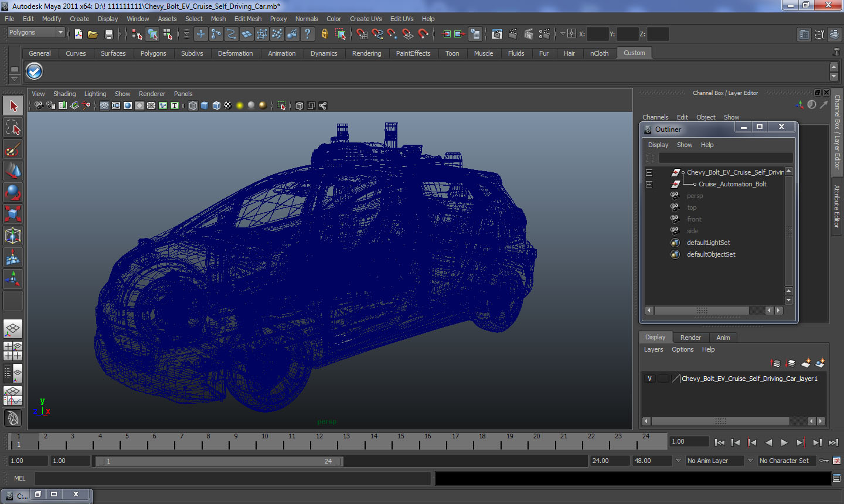This screenshot has height=504, width=844.
Task: Switch to four view layout
Action: [x=13, y=351]
